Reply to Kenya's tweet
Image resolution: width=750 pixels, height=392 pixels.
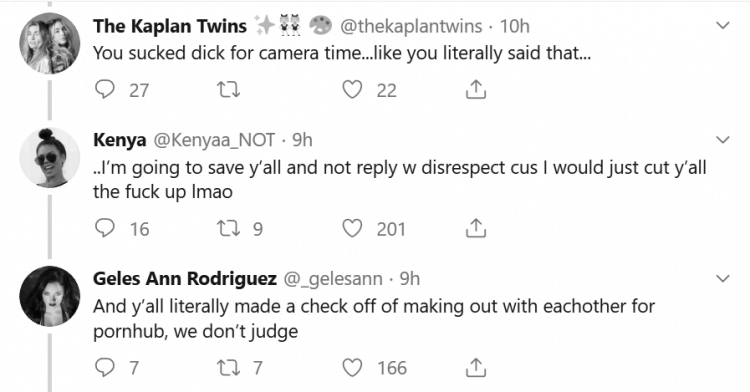[105, 229]
